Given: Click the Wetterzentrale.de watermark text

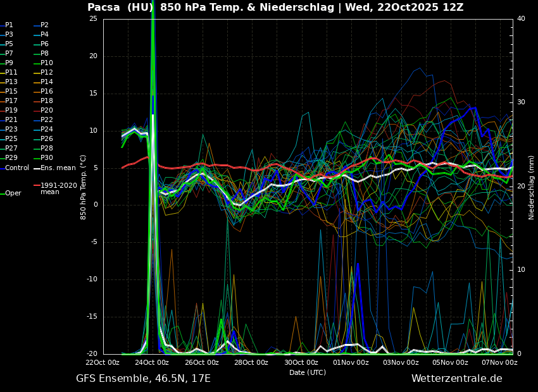Looking at the screenshot, I should coord(456,379).
